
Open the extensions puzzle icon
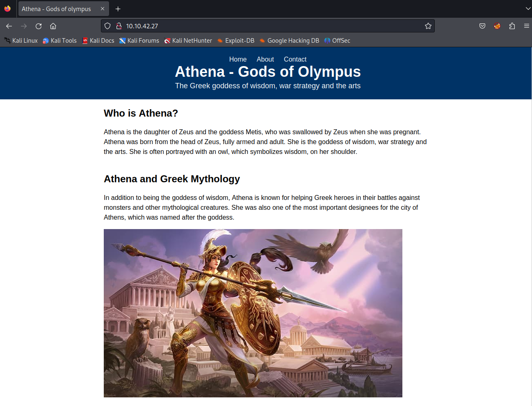(x=512, y=26)
